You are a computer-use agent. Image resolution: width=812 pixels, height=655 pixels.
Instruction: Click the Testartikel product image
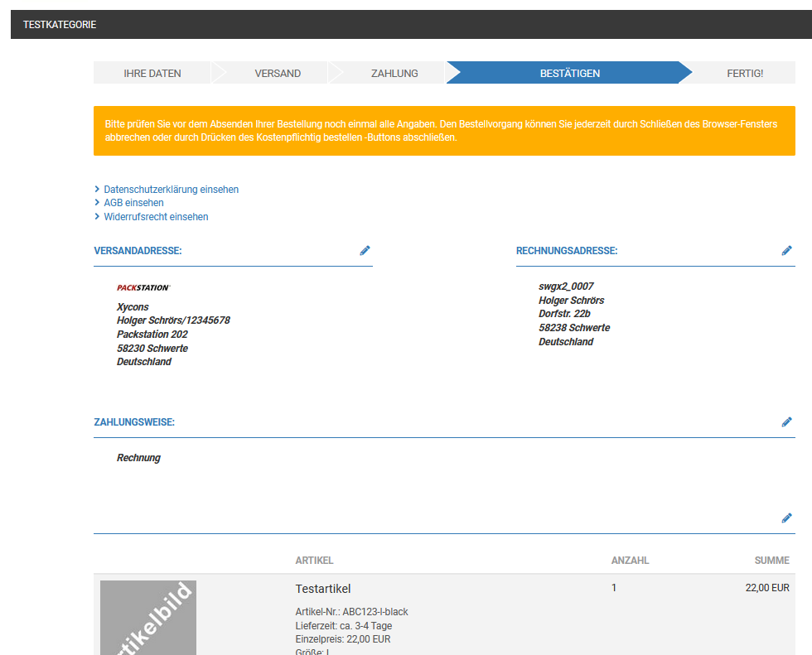point(148,618)
